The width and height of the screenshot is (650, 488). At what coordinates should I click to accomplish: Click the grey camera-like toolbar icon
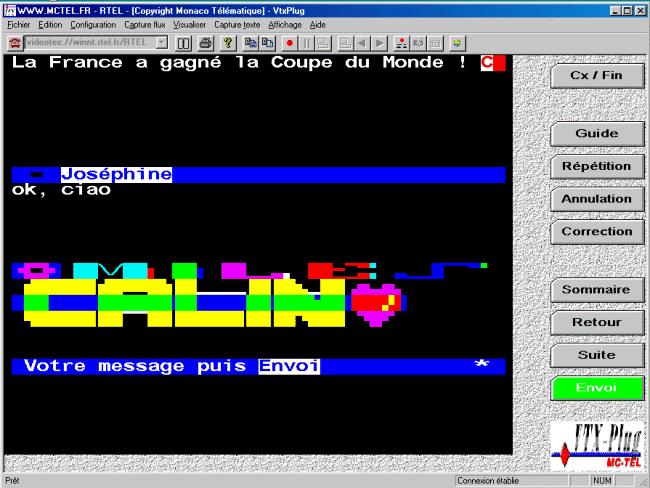click(418, 43)
